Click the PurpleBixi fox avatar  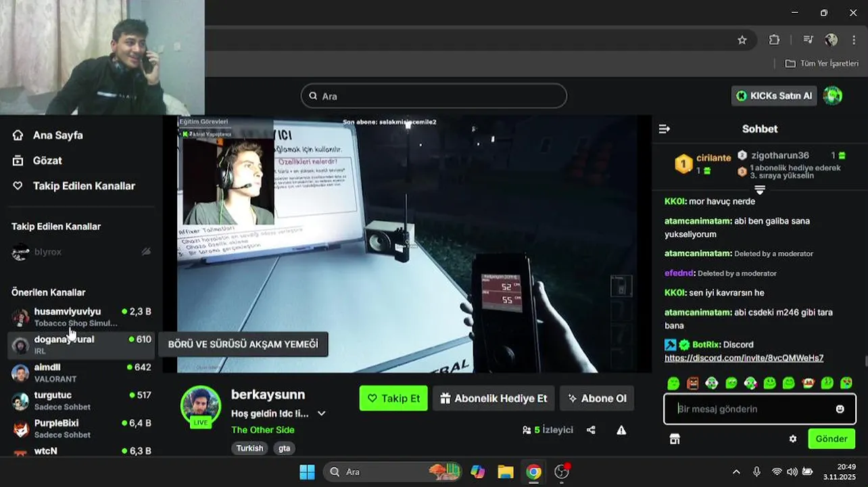[21, 429]
